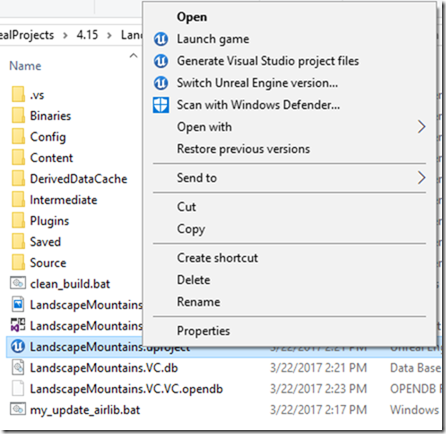Click the Intermediate folder icon
446x434 pixels.
pyautogui.click(x=18, y=200)
